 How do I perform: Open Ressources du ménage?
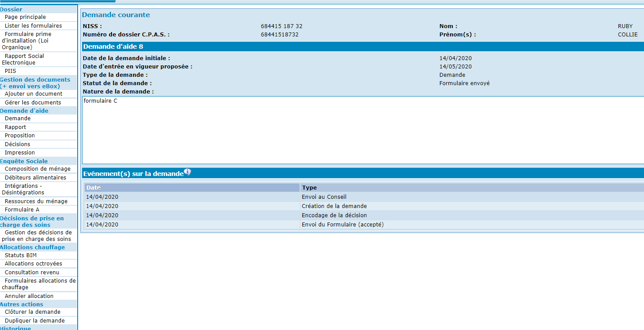click(x=36, y=201)
